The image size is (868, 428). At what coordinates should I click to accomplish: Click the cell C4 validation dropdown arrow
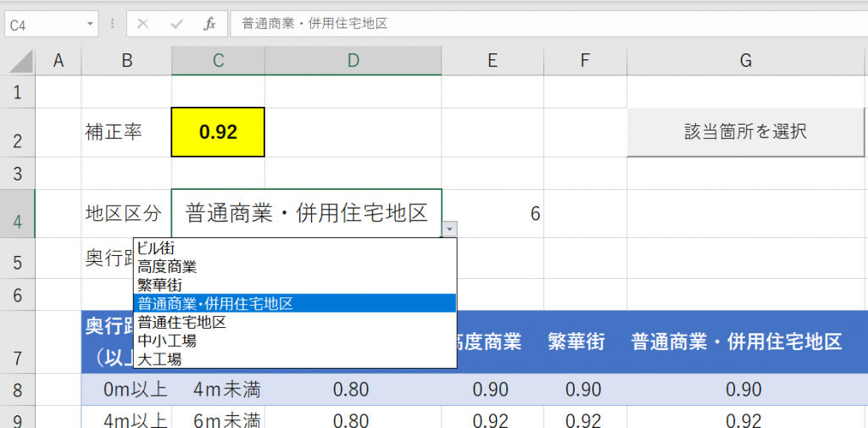coord(449,228)
